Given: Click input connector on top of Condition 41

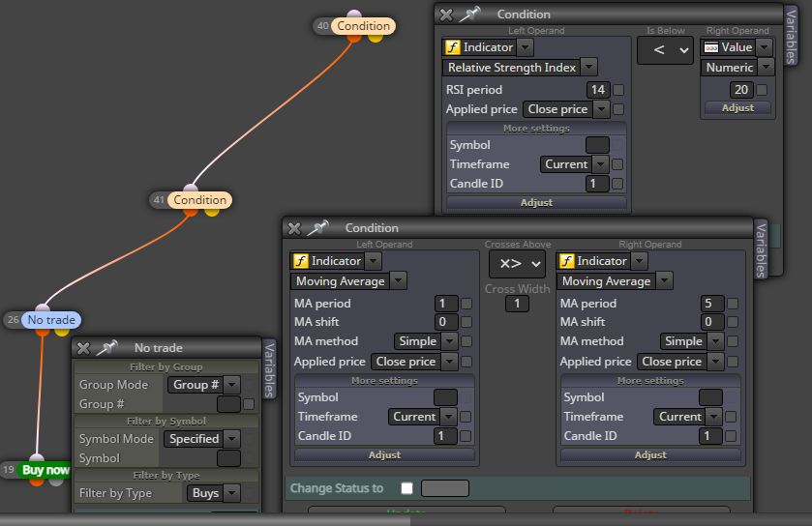Looking at the screenshot, I should point(191,189).
